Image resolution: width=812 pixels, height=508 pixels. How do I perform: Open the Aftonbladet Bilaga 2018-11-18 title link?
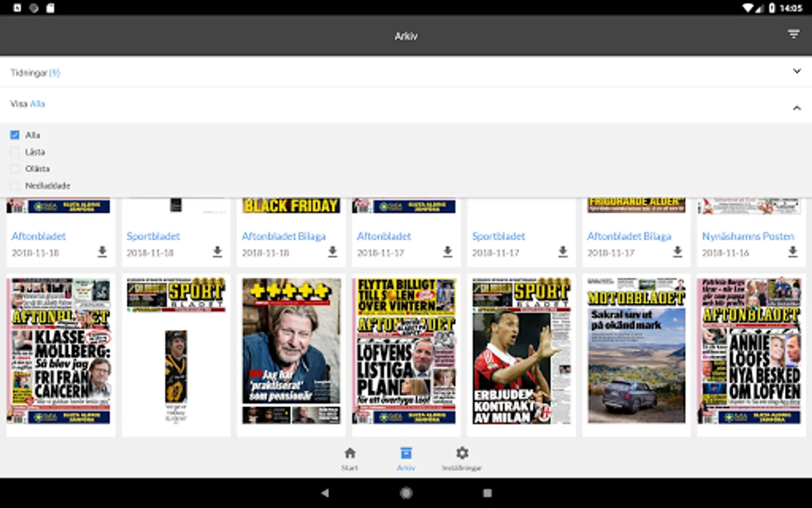click(284, 236)
